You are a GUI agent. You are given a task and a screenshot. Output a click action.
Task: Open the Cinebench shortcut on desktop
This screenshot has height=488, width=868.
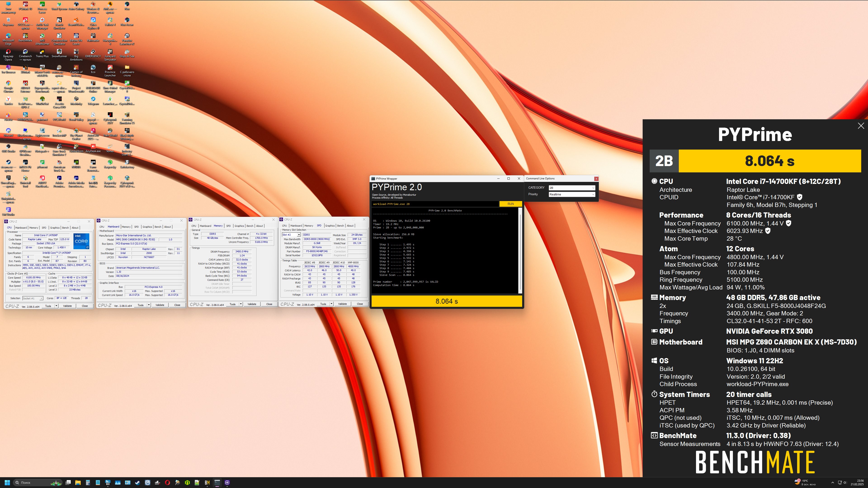coord(25,55)
